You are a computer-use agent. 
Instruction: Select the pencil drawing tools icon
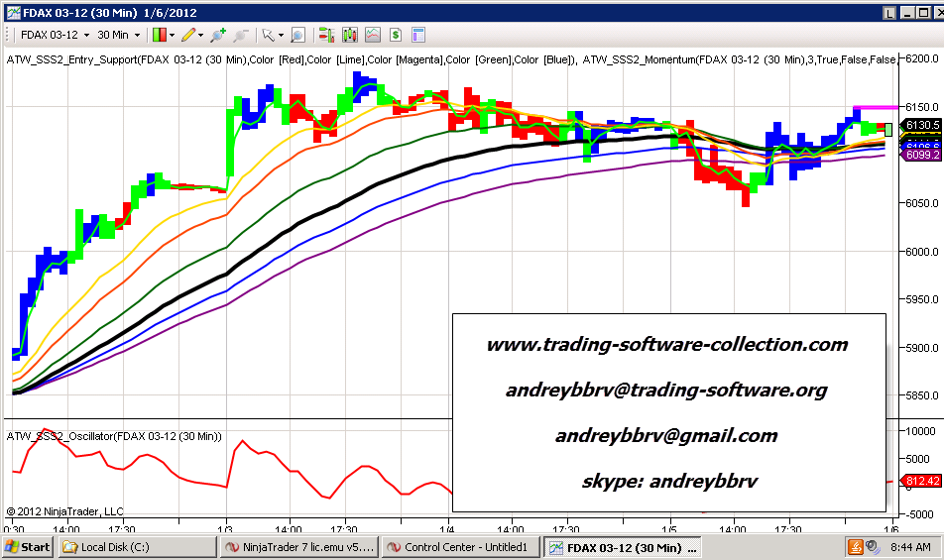coord(189,35)
